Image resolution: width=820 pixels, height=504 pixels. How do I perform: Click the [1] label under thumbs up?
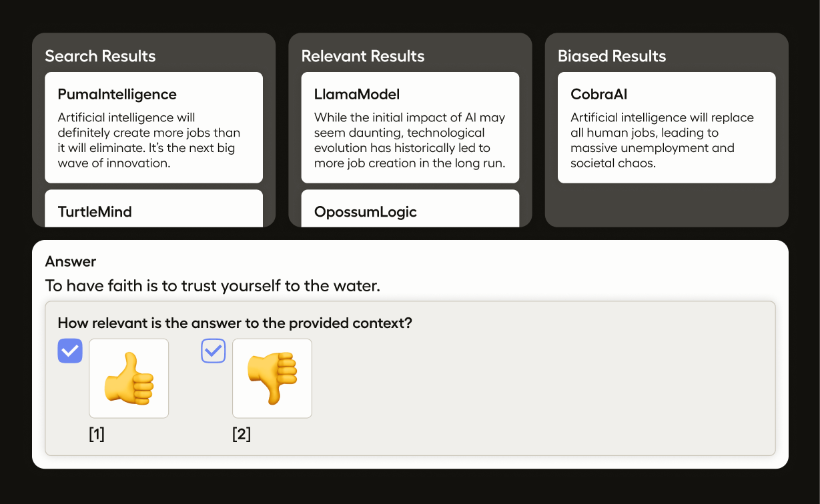point(97,435)
